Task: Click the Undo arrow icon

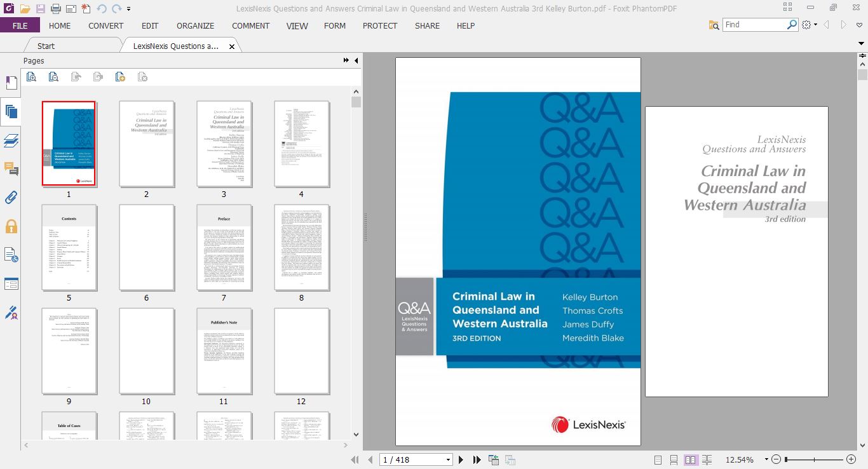Action: pos(102,9)
